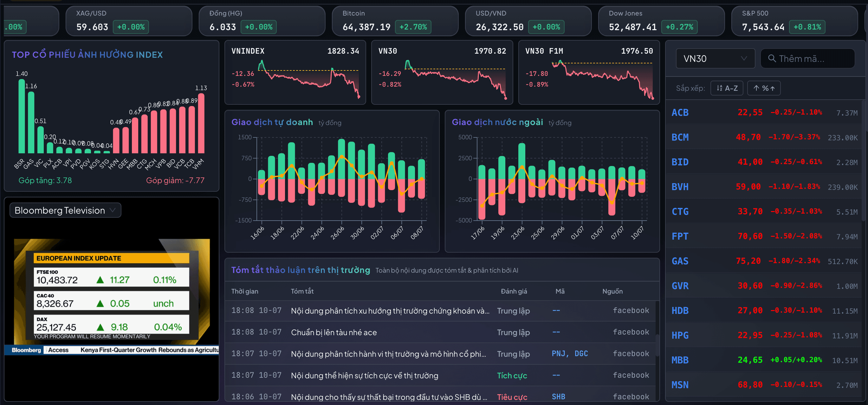Open the VN30 index chart card
Image resolution: width=868 pixels, height=405 pixels.
(442, 72)
